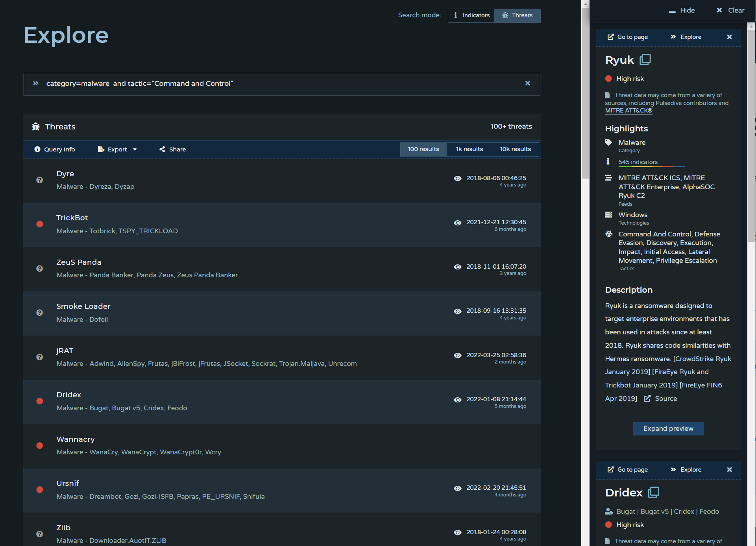Go to the Ryuk page
The height and width of the screenshot is (546, 756).
(628, 37)
